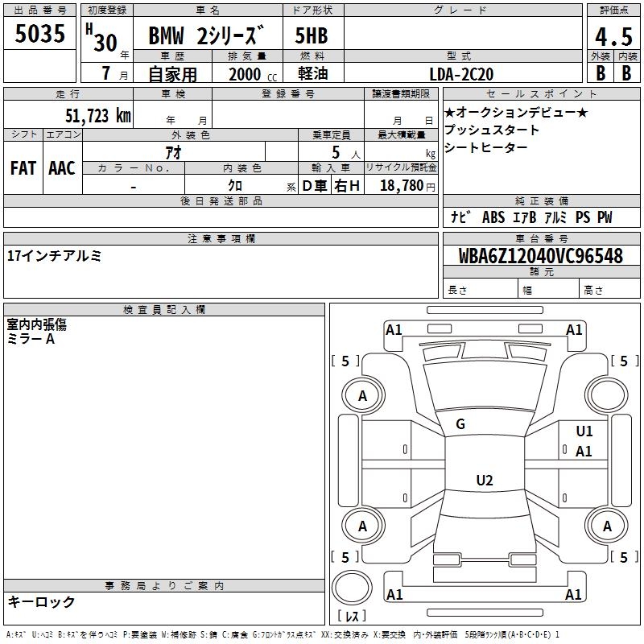
Task: Click inspector note ミラーA
Action: click(31, 339)
